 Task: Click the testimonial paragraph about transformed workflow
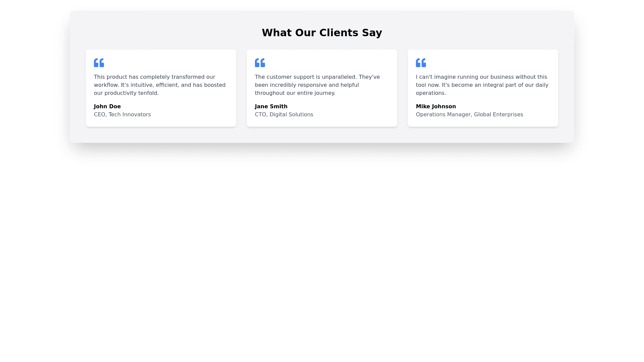160,85
